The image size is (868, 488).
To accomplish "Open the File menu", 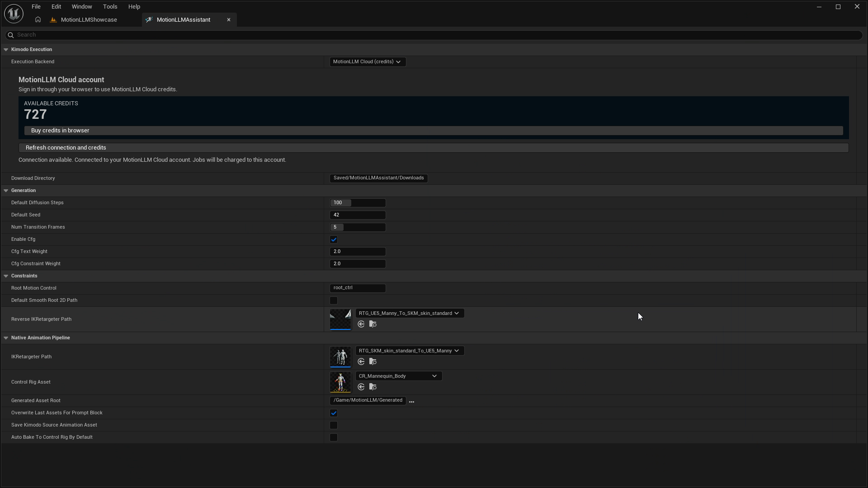I will pyautogui.click(x=36, y=7).
